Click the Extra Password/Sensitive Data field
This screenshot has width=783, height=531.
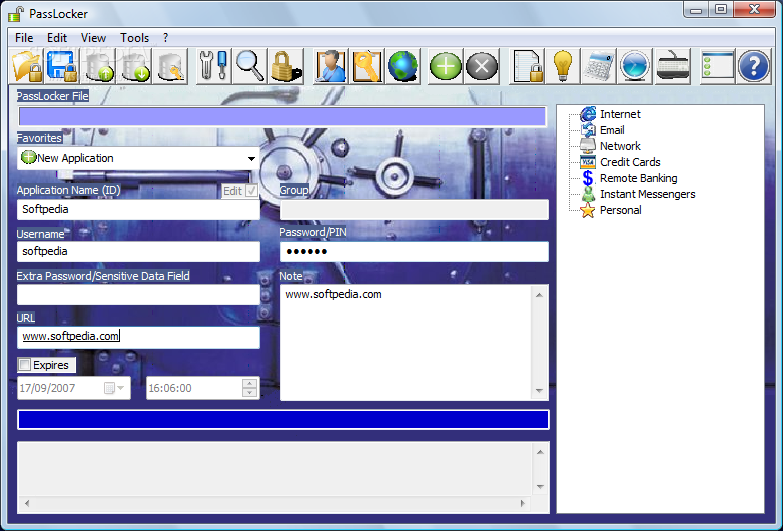coord(138,294)
